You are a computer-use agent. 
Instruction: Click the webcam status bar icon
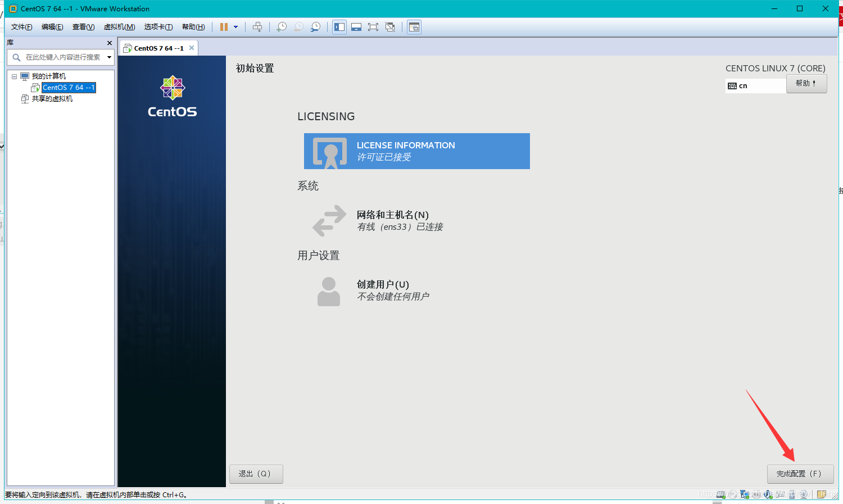click(x=804, y=494)
